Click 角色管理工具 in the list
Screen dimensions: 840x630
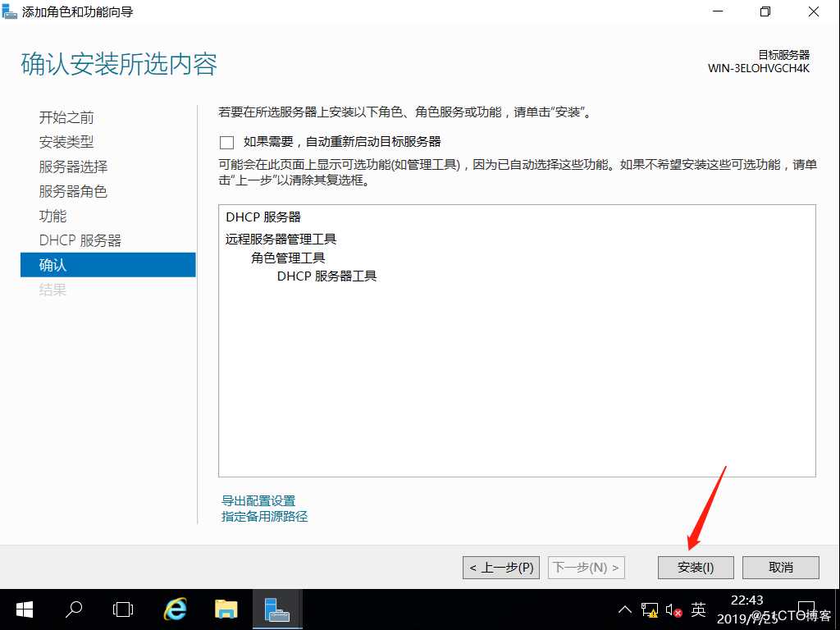pyautogui.click(x=288, y=258)
